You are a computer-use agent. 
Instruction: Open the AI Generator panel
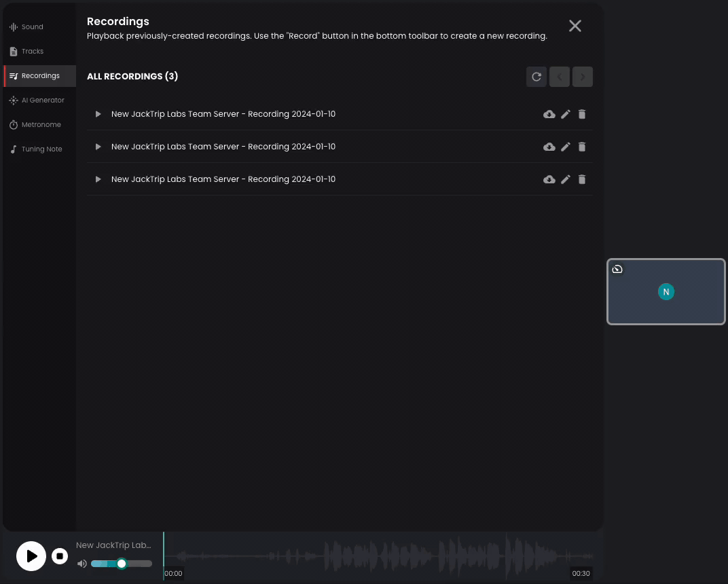[x=38, y=100]
